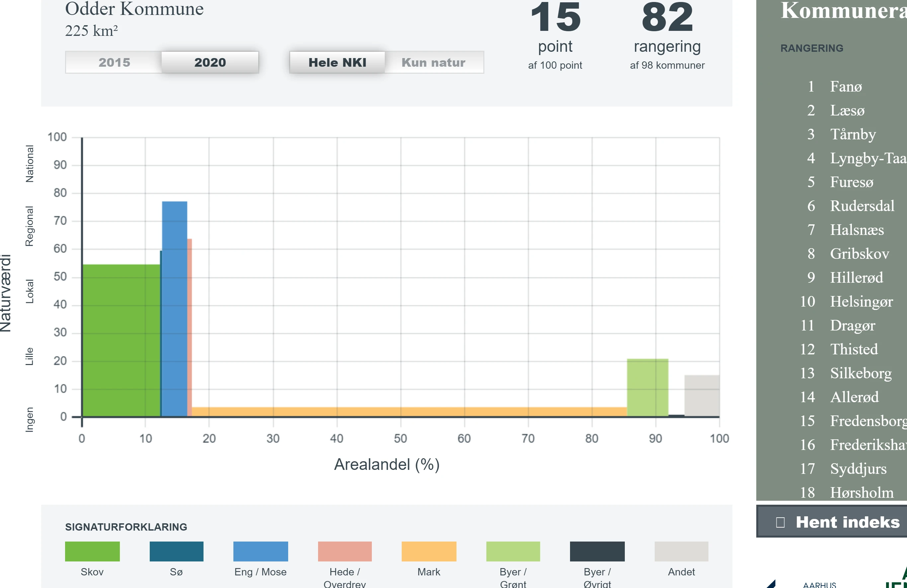Click the Odder Kommune title
907x588 pixels.
click(134, 9)
